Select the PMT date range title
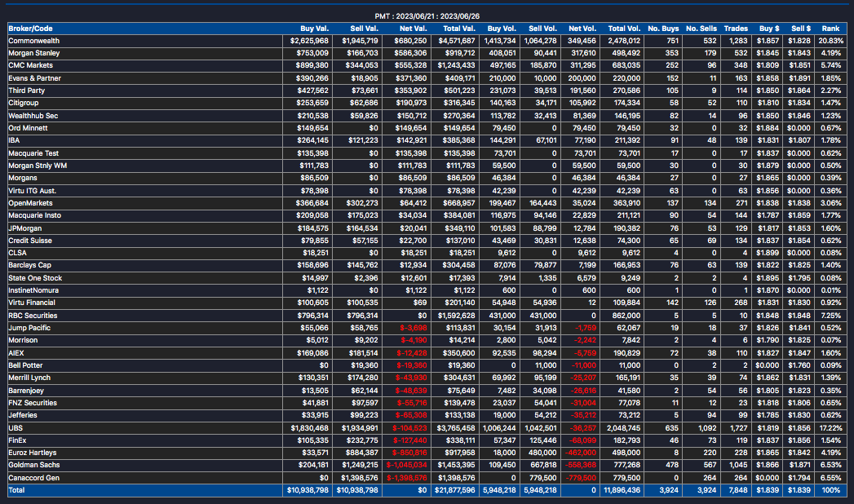 click(x=427, y=16)
